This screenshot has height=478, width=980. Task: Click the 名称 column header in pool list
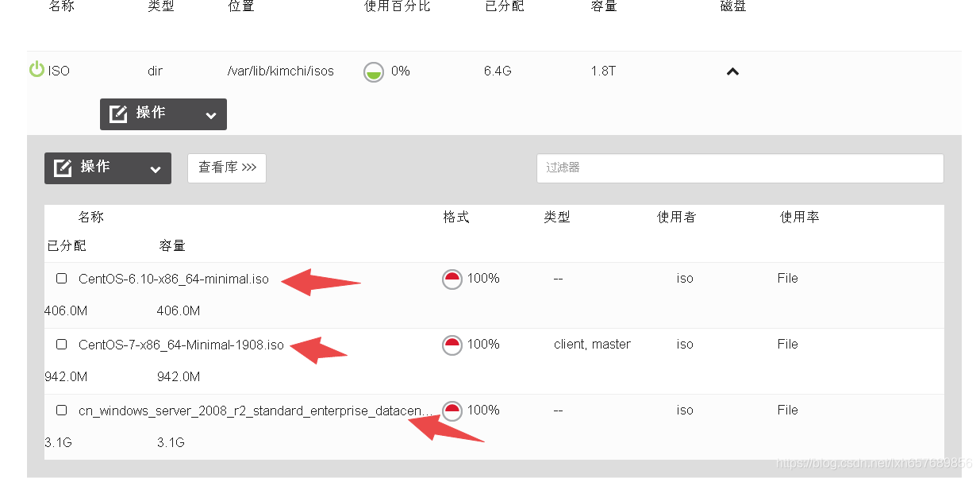tap(61, 6)
